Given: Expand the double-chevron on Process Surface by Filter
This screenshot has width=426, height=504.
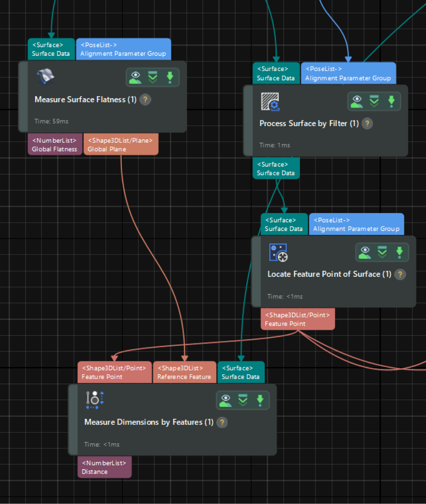Looking at the screenshot, I should tap(374, 101).
